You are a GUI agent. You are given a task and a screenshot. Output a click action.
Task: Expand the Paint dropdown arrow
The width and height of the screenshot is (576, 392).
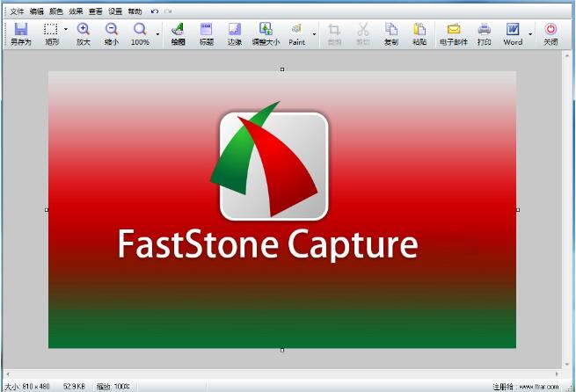pyautogui.click(x=314, y=34)
